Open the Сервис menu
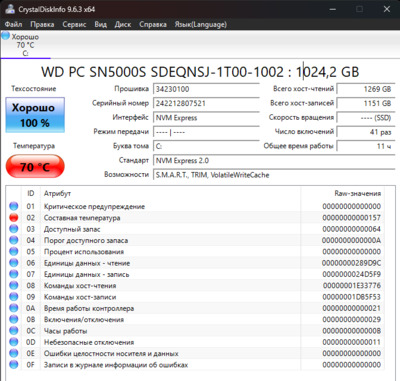 [x=74, y=24]
